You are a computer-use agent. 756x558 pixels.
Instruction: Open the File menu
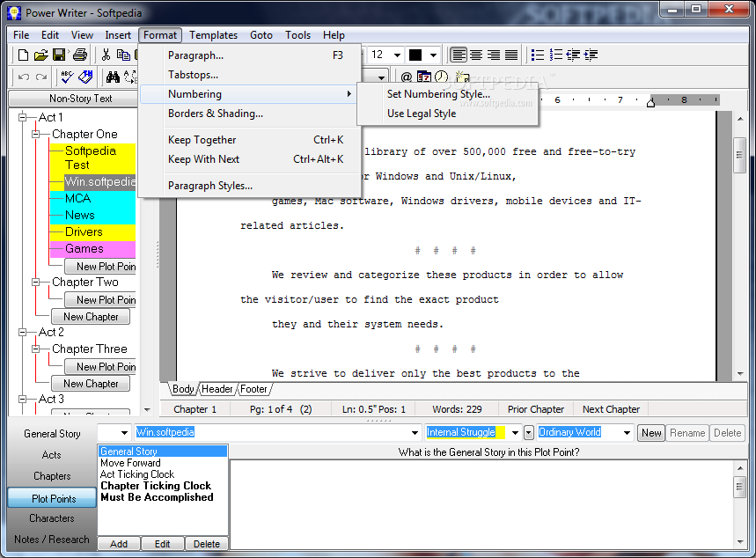pyautogui.click(x=21, y=35)
